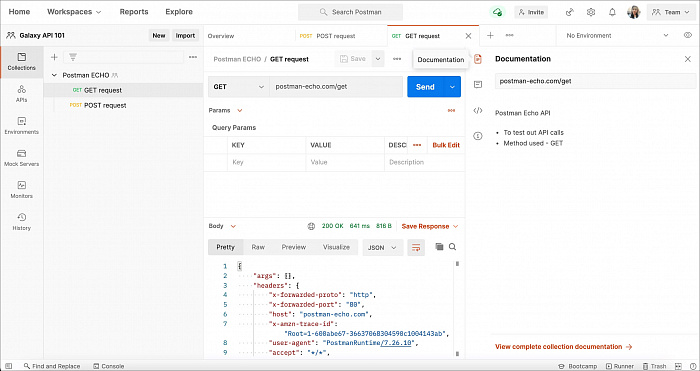The height and width of the screenshot is (371, 700).
Task: Open the Team dropdown
Action: point(671,13)
